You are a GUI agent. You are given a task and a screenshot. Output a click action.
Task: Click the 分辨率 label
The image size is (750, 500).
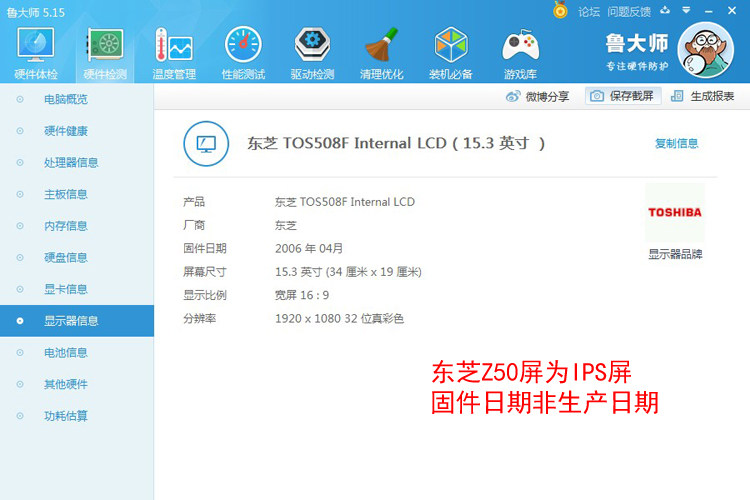(199, 319)
